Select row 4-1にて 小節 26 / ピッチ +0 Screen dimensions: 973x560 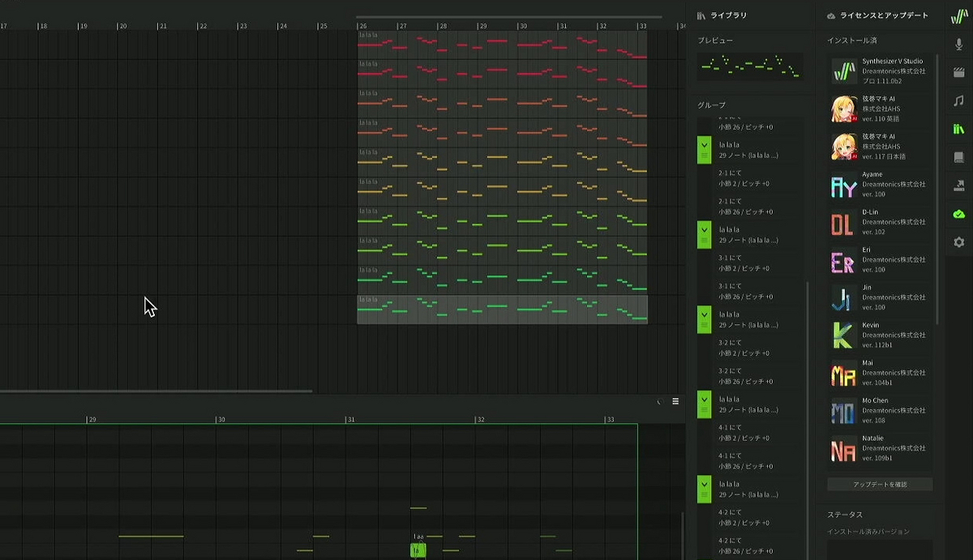pos(752,460)
